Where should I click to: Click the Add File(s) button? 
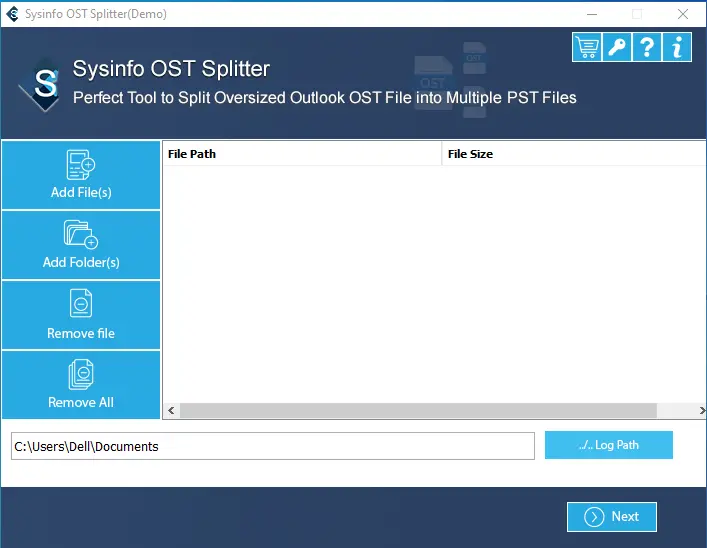click(81, 175)
